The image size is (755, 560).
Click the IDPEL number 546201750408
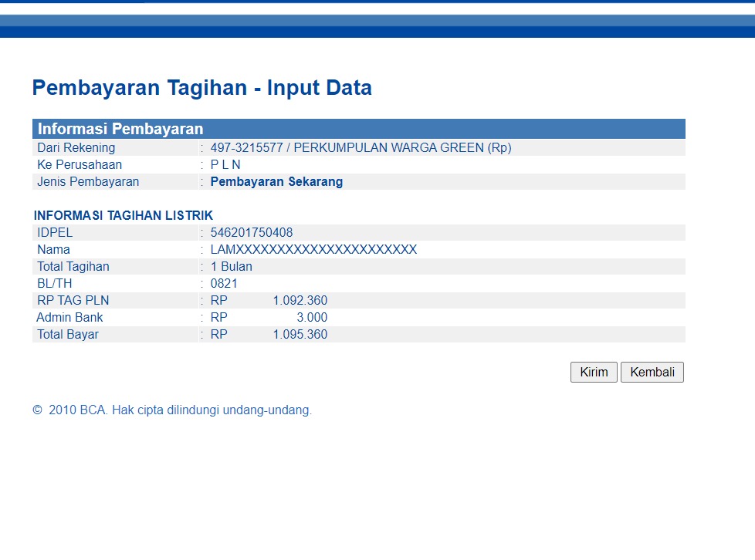tap(252, 233)
